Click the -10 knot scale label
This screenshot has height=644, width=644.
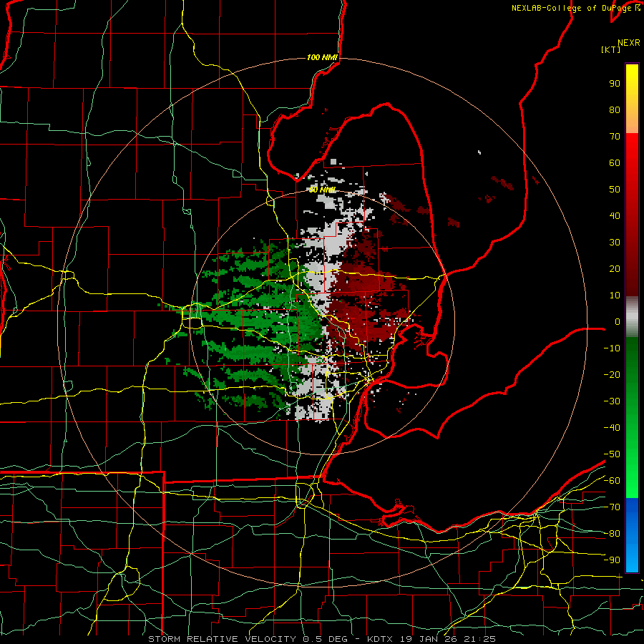(x=612, y=348)
